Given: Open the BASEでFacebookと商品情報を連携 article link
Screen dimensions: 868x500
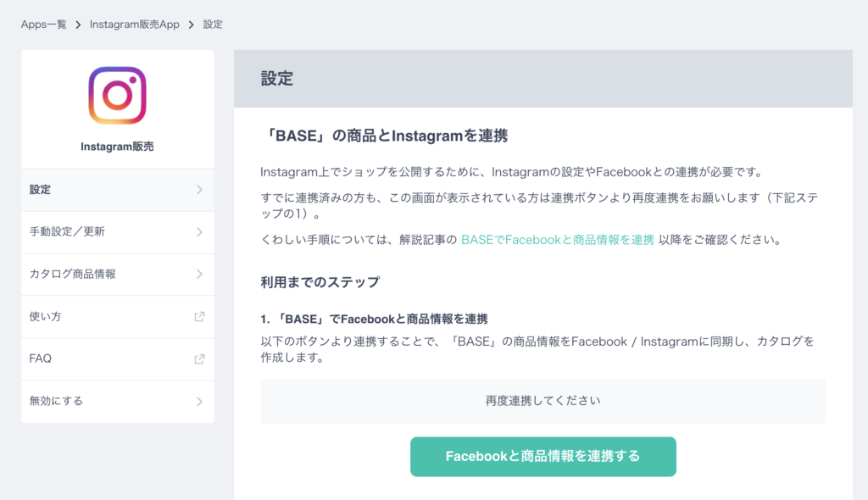Looking at the screenshot, I should [557, 240].
